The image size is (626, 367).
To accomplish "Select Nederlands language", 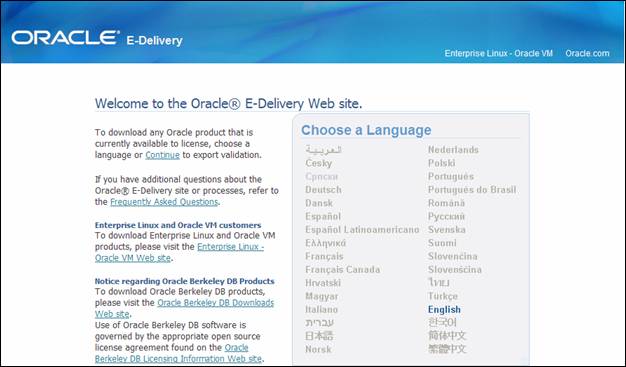I will click(453, 150).
